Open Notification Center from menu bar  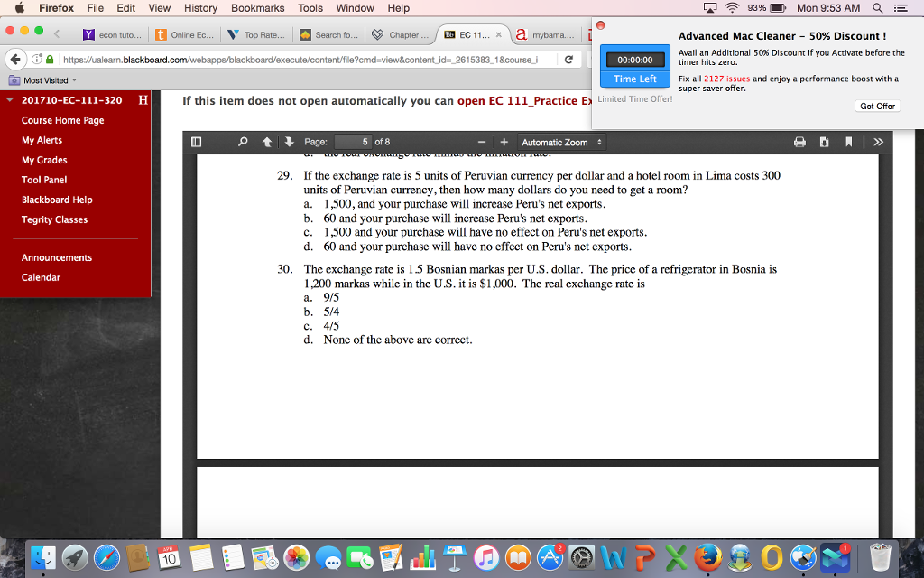(901, 8)
